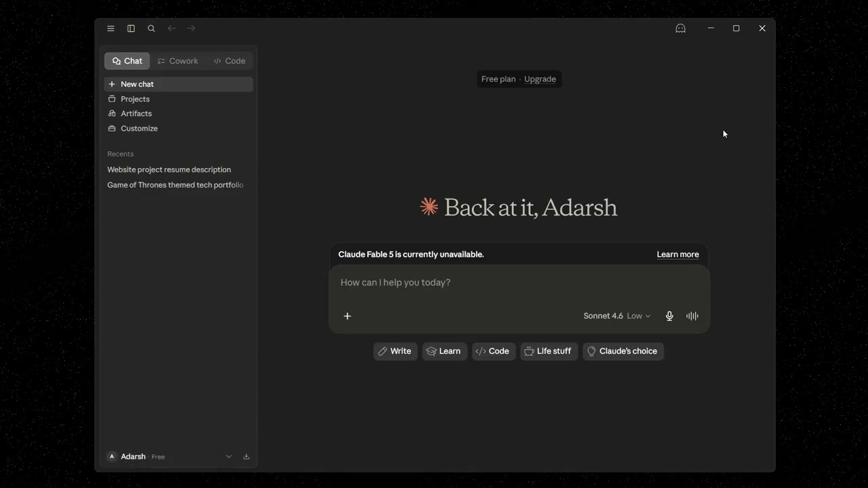This screenshot has height=488, width=868.
Task: Click the search magnifier icon
Action: coord(151,28)
